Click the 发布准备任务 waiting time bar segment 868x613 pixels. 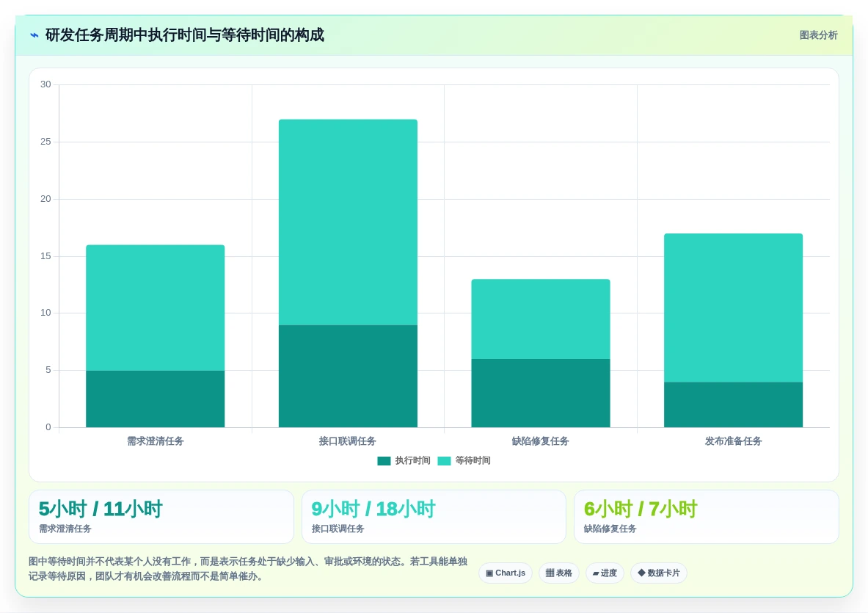click(733, 308)
